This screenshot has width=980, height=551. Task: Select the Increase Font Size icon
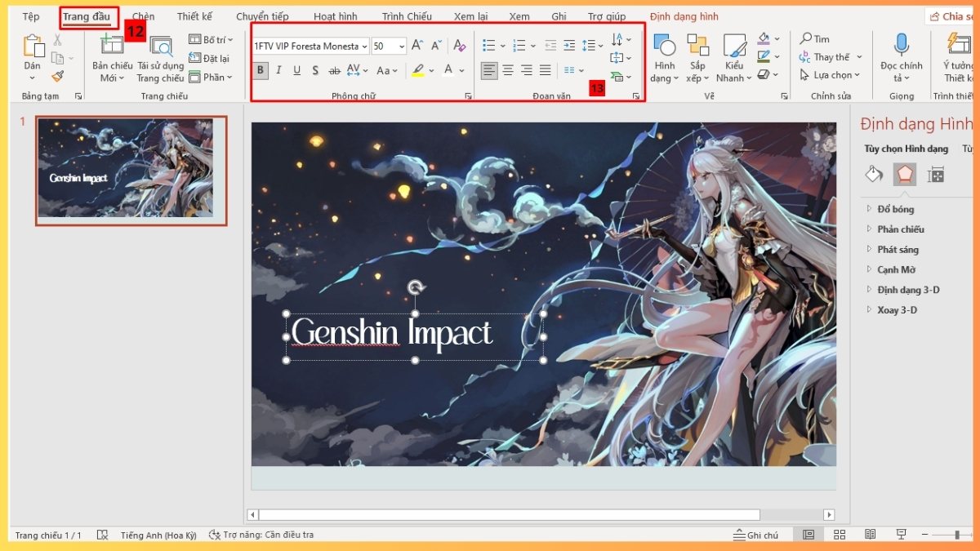pyautogui.click(x=416, y=44)
